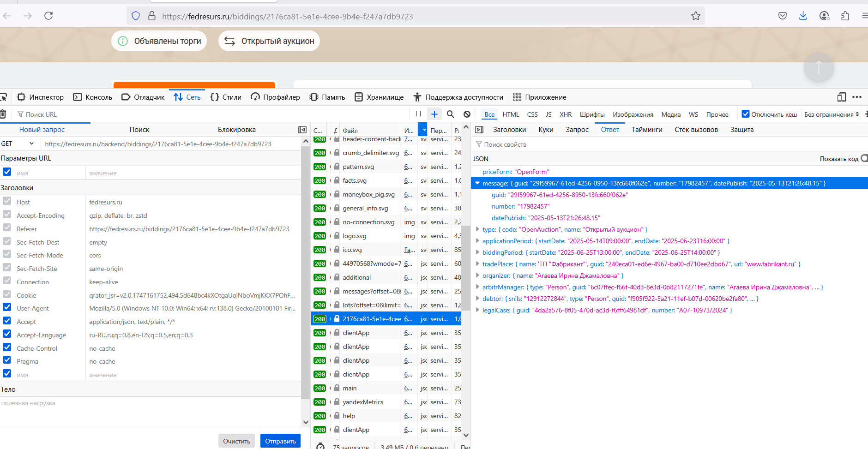868x449 pixels.
Task: Click the 'Отправить' button
Action: tap(280, 441)
